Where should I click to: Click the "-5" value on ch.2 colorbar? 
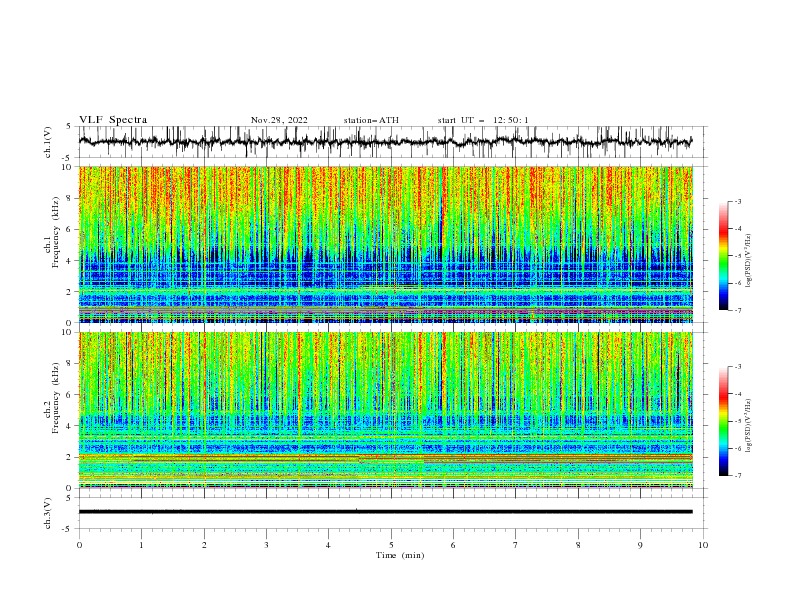[x=737, y=421]
